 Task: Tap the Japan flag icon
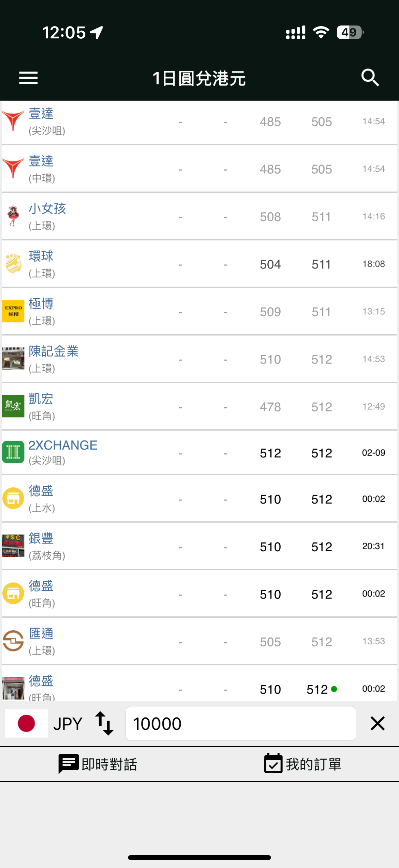click(26, 723)
